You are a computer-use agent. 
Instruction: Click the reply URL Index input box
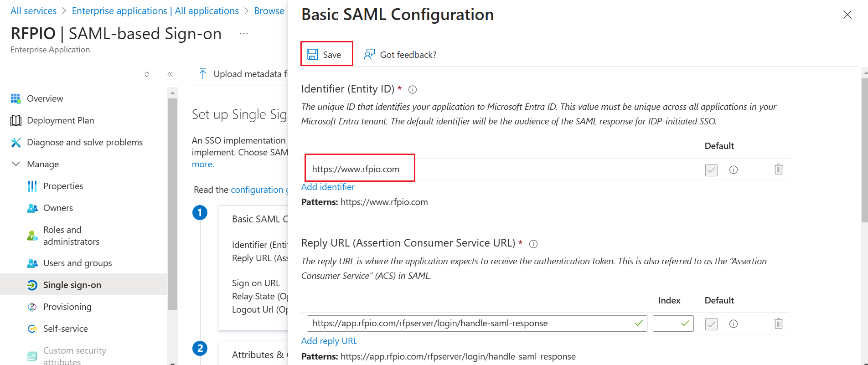[673, 324]
